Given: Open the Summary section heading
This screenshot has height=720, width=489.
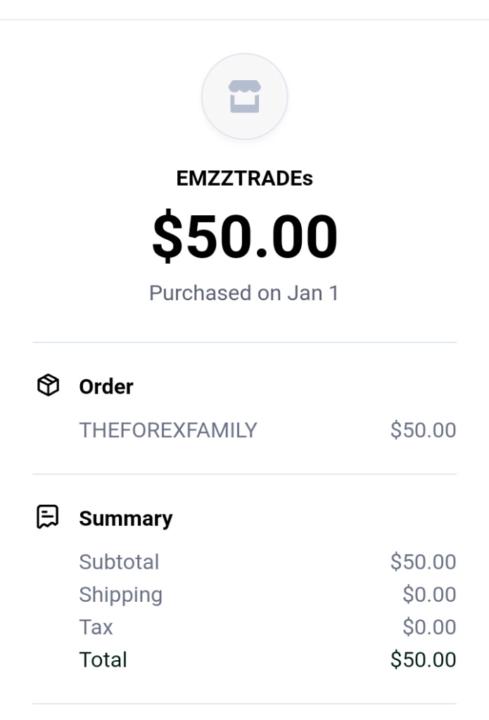Looking at the screenshot, I should pyautogui.click(x=126, y=519).
